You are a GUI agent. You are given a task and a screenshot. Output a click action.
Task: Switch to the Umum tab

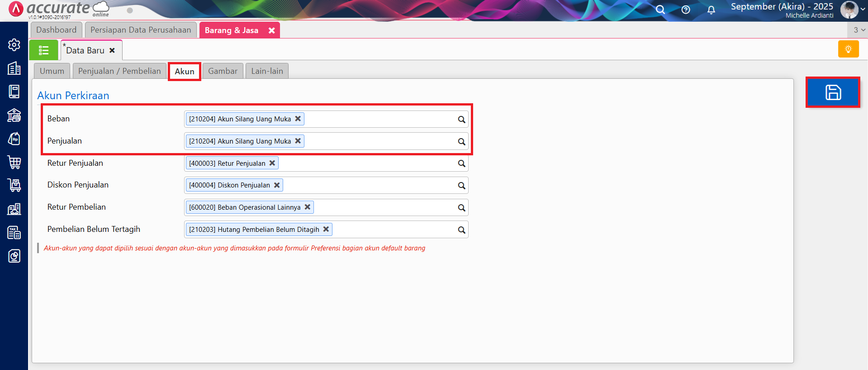(52, 71)
